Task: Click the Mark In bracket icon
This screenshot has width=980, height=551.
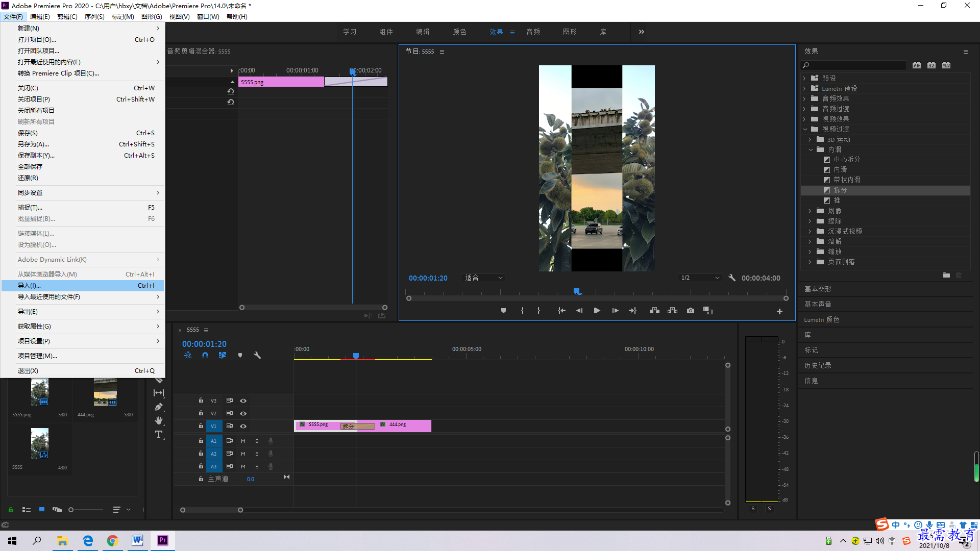Action: [522, 311]
